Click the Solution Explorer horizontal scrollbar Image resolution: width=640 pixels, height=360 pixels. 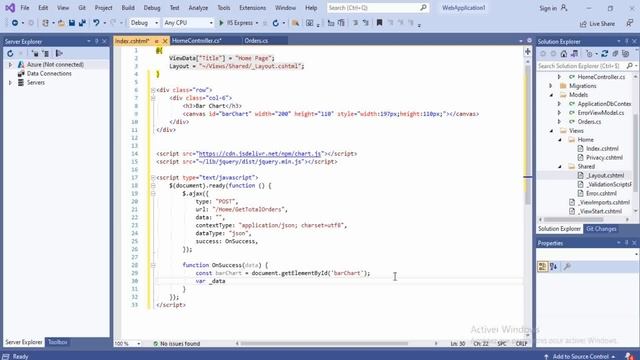[x=573, y=220]
